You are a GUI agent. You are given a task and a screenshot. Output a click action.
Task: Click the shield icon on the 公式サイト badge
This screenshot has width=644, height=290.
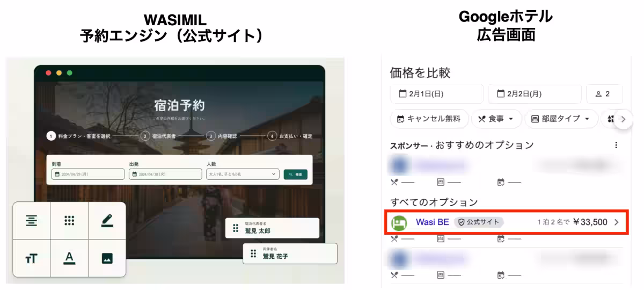(460, 222)
